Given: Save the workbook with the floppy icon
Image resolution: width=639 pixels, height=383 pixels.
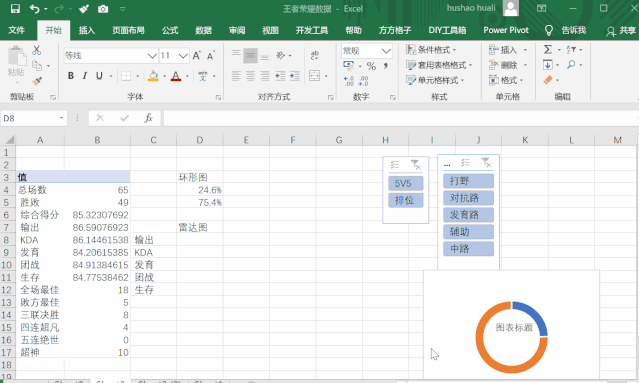Looking at the screenshot, I should click(15, 8).
